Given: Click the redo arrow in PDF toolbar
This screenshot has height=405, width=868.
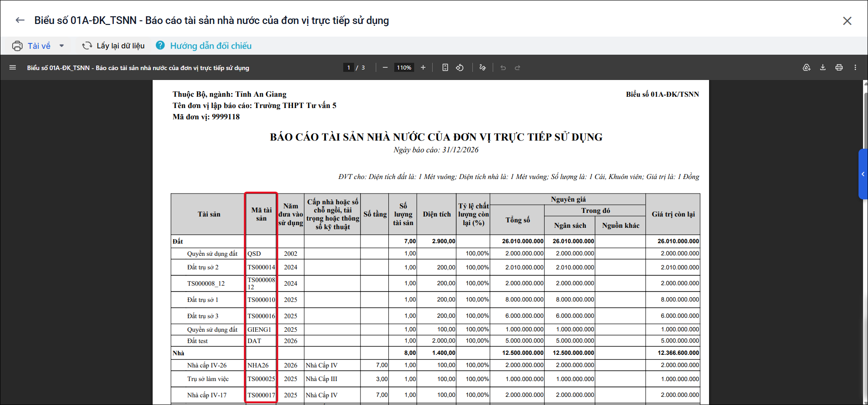Looking at the screenshot, I should 518,67.
